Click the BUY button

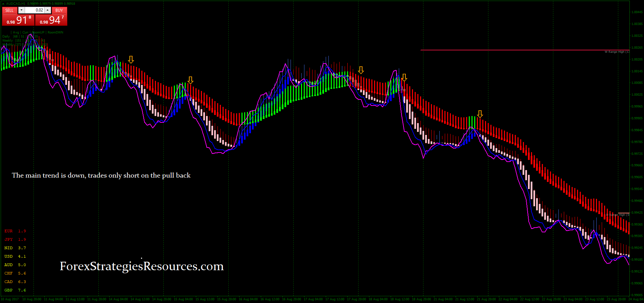[59, 10]
